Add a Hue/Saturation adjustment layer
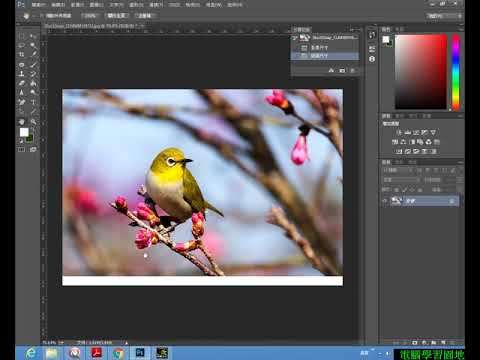The width and height of the screenshot is (480, 360). pyautogui.click(x=395, y=142)
